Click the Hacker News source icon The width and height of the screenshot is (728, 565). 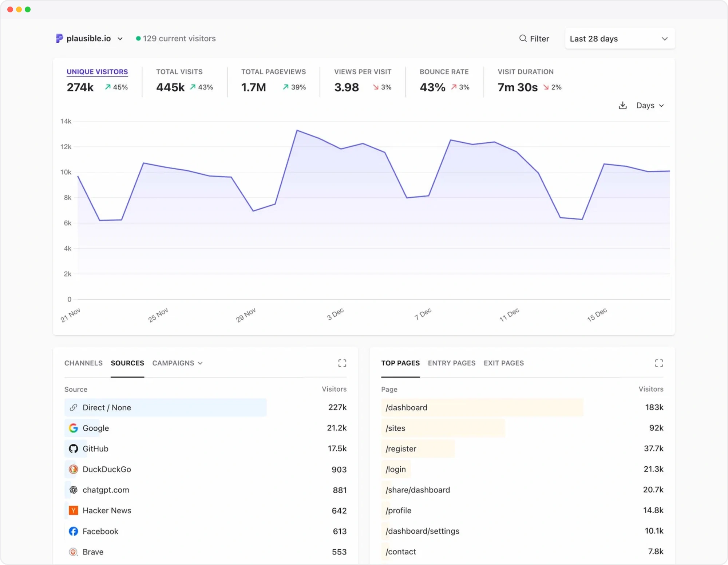coord(74,510)
